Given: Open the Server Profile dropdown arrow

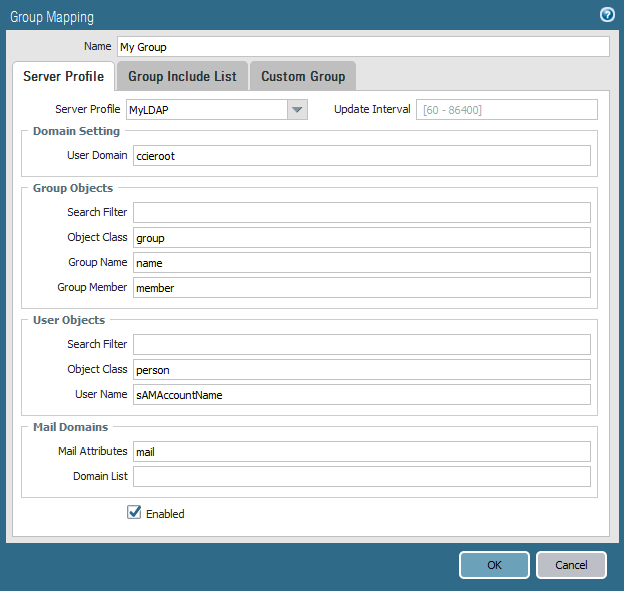Looking at the screenshot, I should point(297,109).
